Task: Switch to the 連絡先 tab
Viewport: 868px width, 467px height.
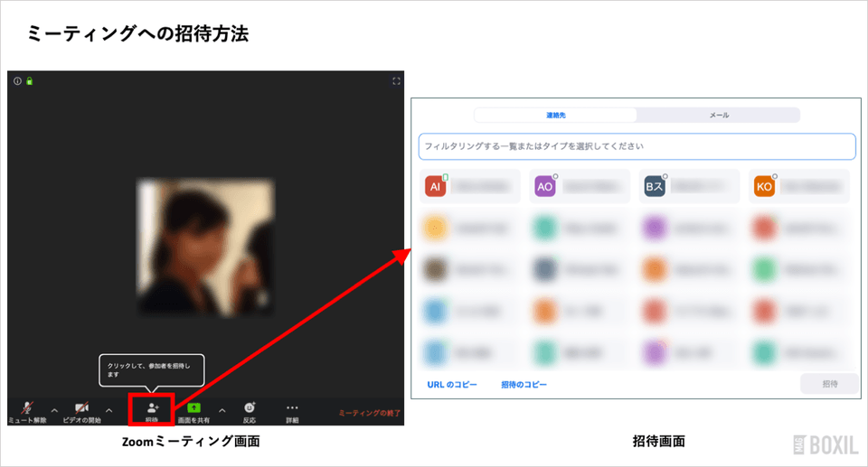Action: coord(556,115)
